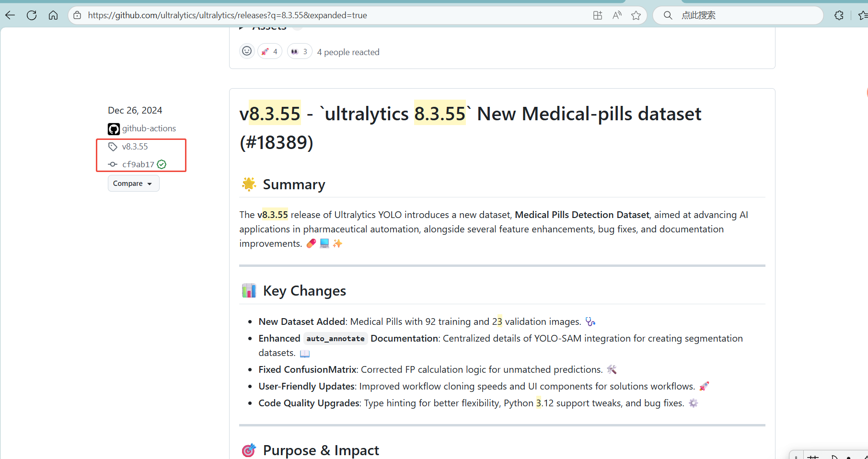868x459 pixels.
Task: Click the bar chart emoji beside Key Changes
Action: (249, 290)
